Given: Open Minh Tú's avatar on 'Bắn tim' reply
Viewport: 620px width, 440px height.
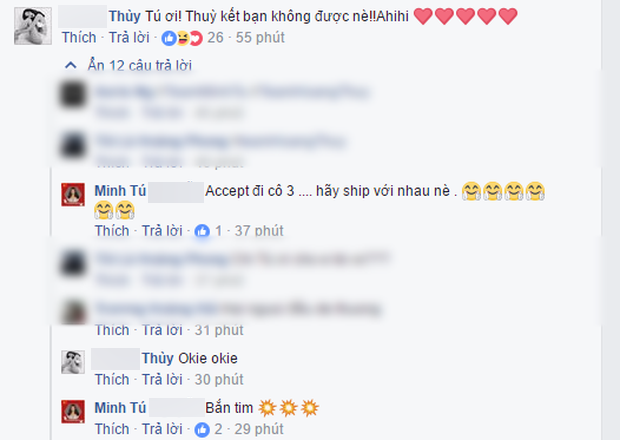Looking at the screenshot, I should (x=73, y=412).
